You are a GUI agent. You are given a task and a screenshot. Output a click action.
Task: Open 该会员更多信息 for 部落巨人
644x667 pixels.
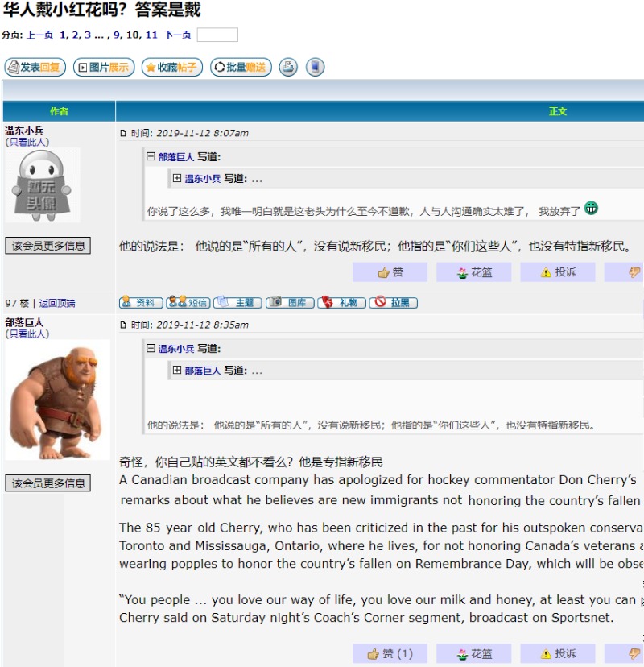[x=47, y=483]
